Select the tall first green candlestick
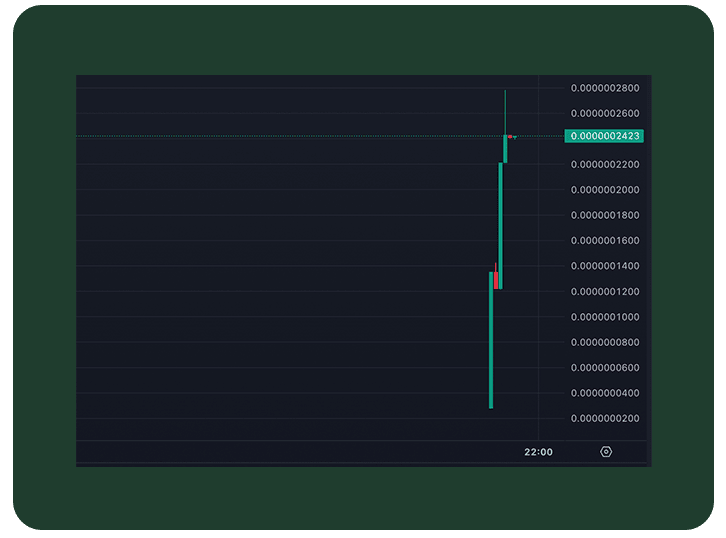726x538 pixels. pyautogui.click(x=491, y=340)
